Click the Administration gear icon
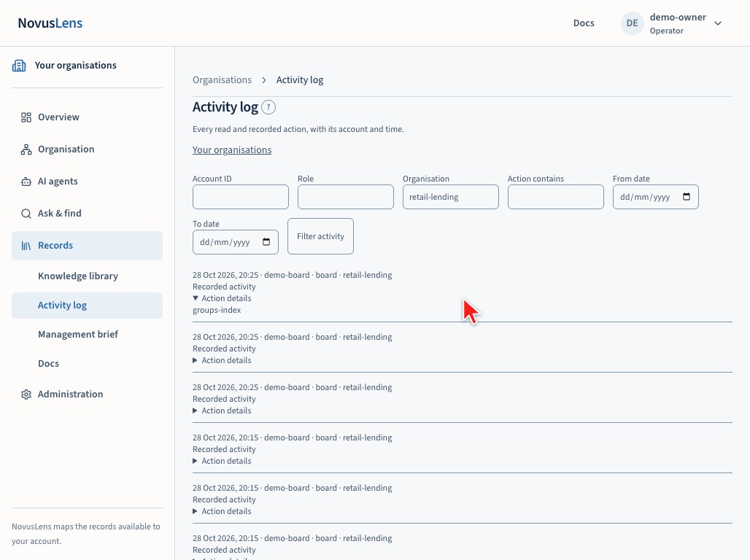The height and width of the screenshot is (560, 750). point(26,394)
